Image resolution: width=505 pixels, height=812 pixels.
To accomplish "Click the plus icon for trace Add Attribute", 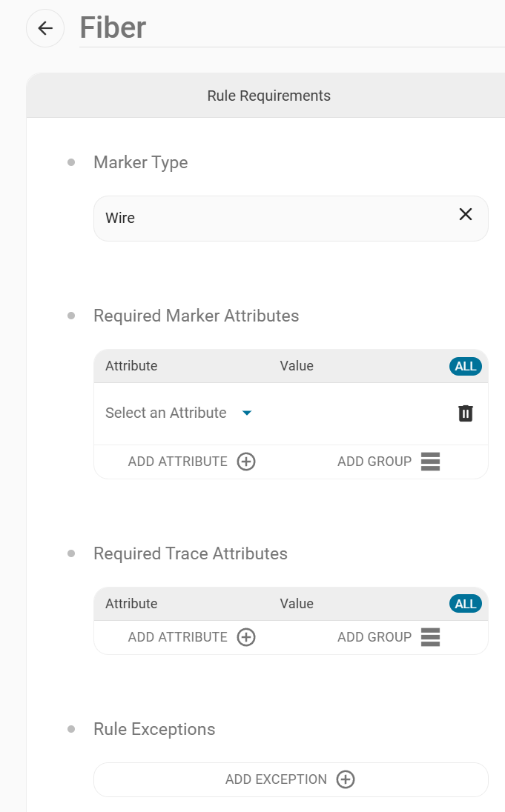I will [x=246, y=637].
